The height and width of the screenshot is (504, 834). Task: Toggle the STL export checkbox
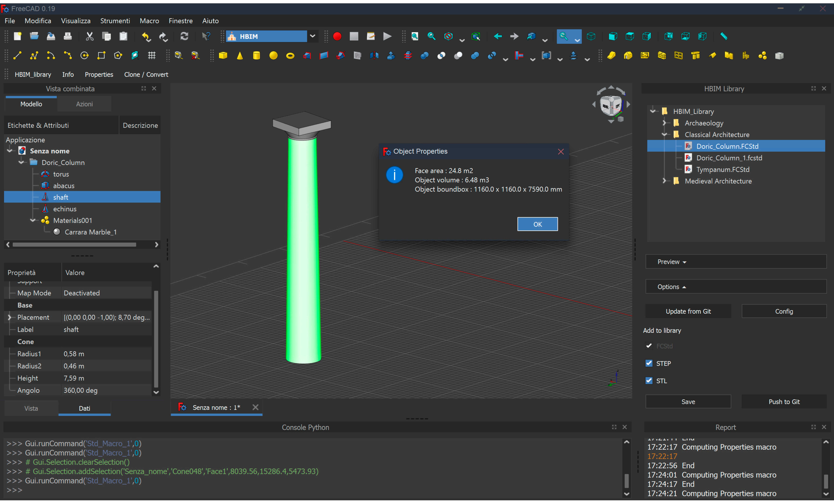(x=649, y=380)
